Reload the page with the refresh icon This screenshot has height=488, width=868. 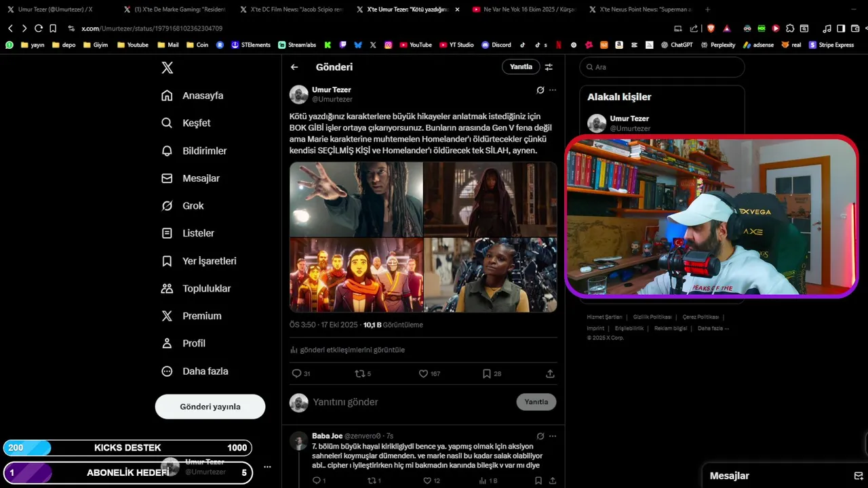click(39, 28)
